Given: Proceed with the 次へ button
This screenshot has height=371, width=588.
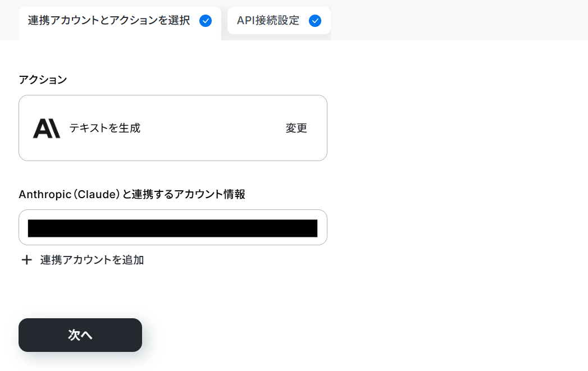Looking at the screenshot, I should [80, 335].
